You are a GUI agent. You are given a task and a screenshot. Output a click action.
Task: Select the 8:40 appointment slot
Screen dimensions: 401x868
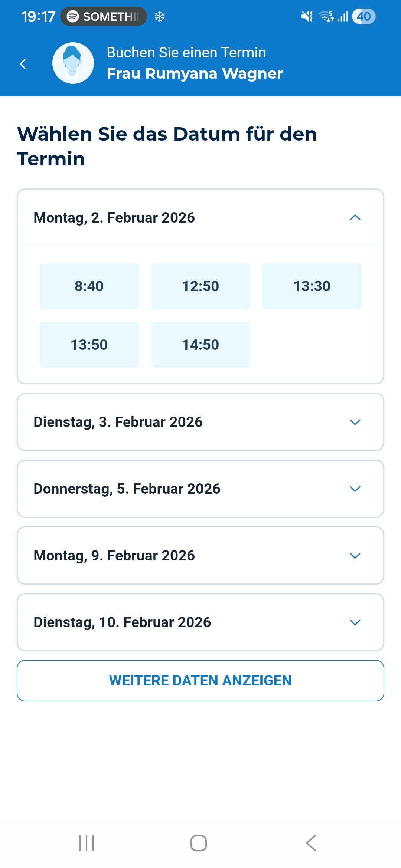tap(89, 286)
